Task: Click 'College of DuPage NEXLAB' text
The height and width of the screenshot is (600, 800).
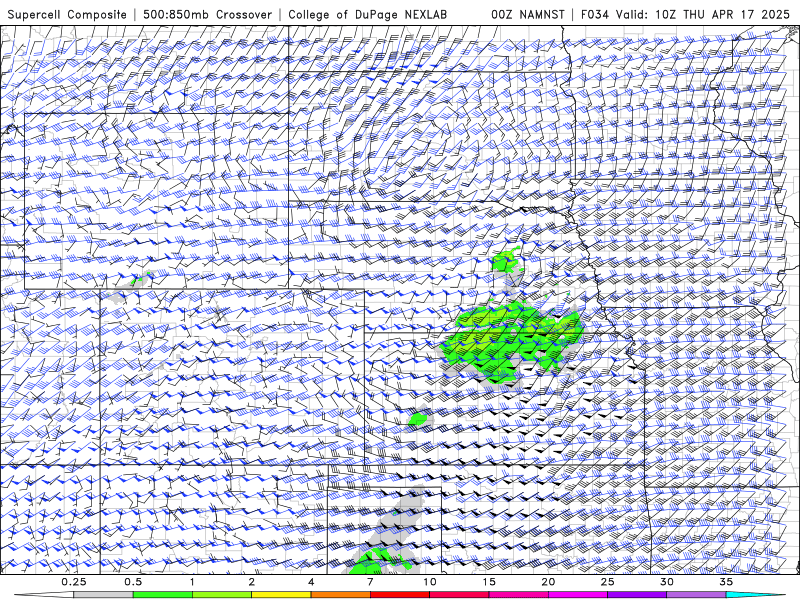Action: click(367, 15)
